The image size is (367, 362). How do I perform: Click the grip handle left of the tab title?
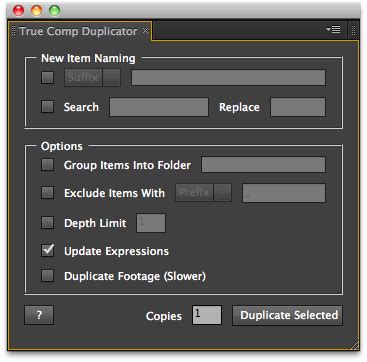pyautogui.click(x=14, y=30)
